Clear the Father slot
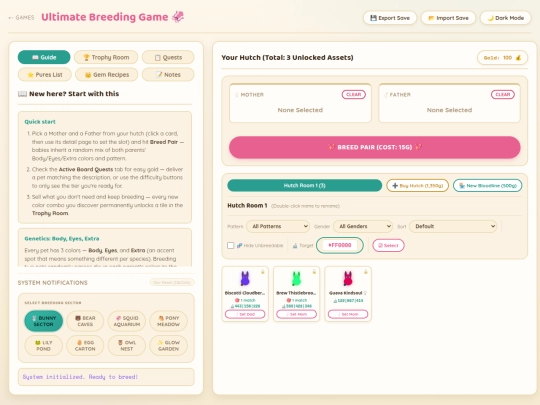 coord(503,94)
